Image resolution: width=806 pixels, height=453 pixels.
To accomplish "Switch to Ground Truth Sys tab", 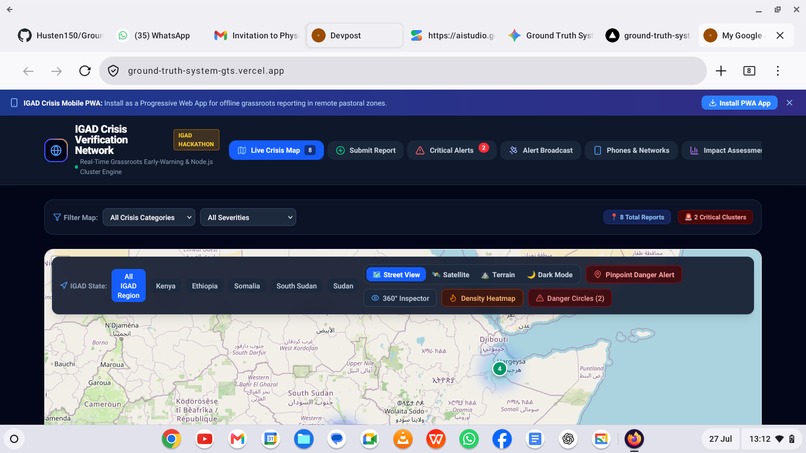I will (550, 35).
